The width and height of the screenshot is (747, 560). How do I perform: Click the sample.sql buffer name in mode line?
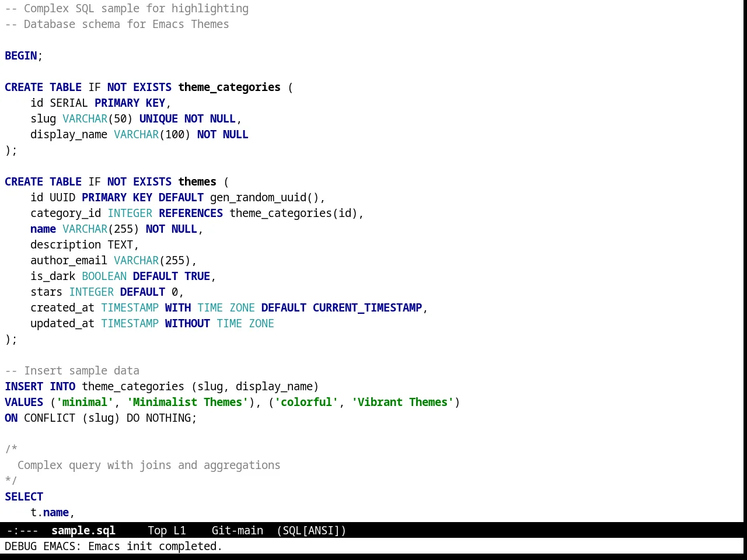(83, 530)
